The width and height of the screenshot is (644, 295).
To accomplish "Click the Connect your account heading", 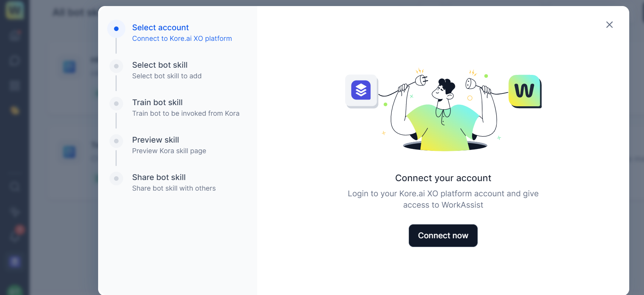I will (443, 178).
